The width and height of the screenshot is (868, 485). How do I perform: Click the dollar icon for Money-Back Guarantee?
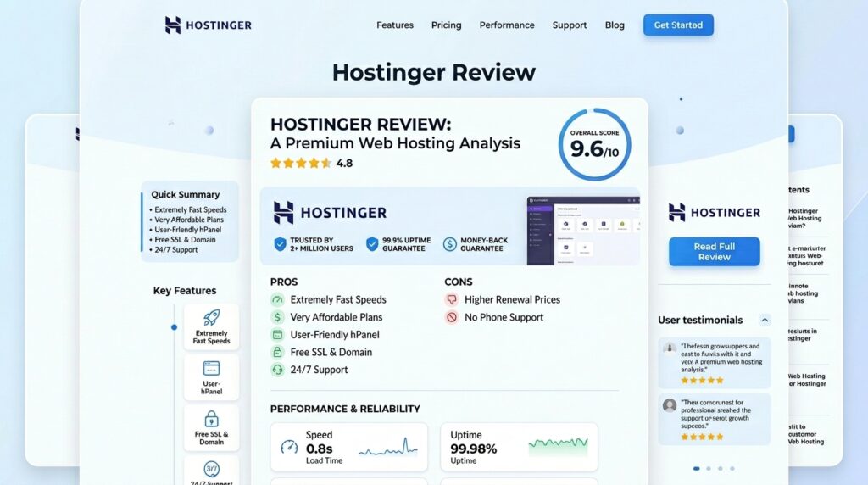click(x=450, y=243)
